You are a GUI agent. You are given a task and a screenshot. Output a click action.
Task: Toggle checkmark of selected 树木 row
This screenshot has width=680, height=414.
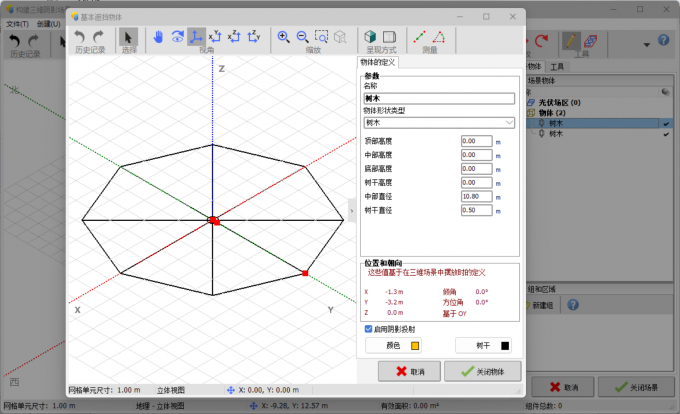(x=666, y=124)
